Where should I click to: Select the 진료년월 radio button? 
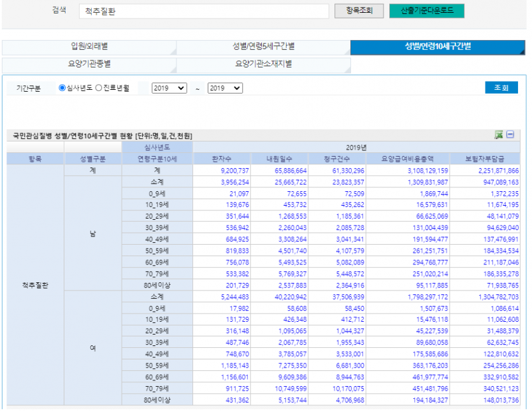(99, 89)
